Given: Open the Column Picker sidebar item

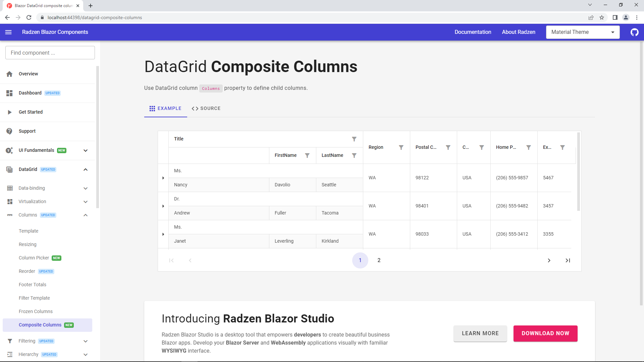Looking at the screenshot, I should [x=34, y=258].
